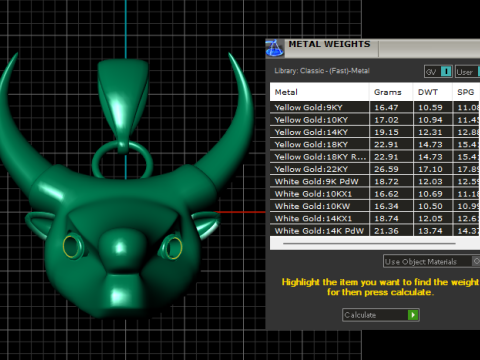Screen dimensions: 480x360
Task: Select the Yellow Gold:14KY row
Action: click(375, 132)
